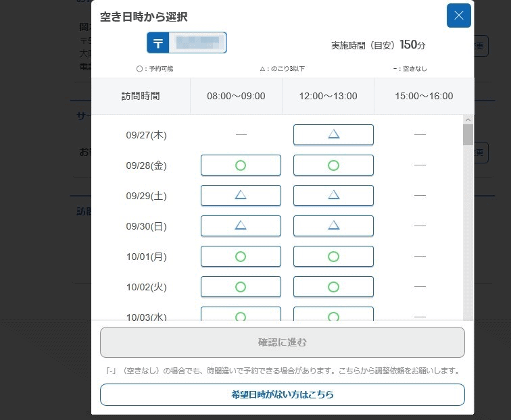Select 09/27(木) 12:00～13:00 triangle slot
The image size is (511, 420).
[333, 135]
